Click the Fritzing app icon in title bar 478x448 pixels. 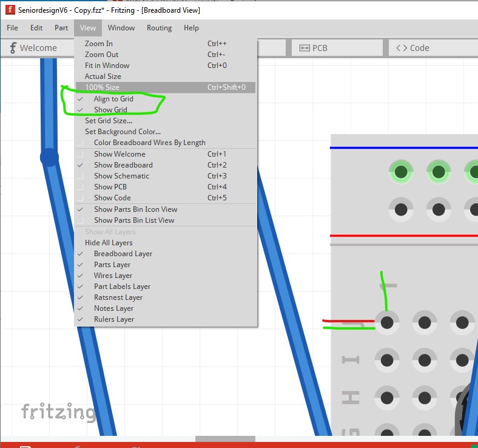(10, 10)
